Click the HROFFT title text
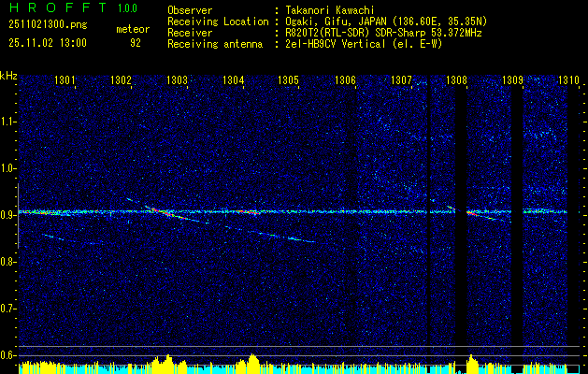This screenshot has width=588, height=374. [57, 7]
